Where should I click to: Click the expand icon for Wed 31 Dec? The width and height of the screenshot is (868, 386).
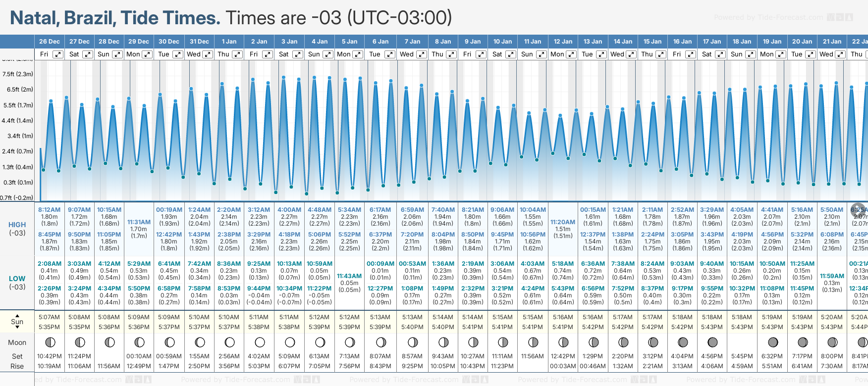pyautogui.click(x=208, y=54)
